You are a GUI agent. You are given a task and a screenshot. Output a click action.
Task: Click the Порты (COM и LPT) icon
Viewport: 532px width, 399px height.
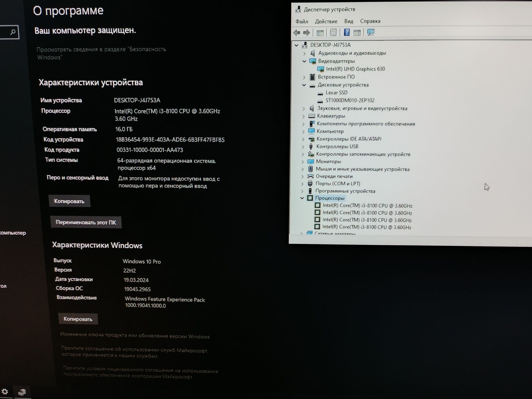click(310, 183)
